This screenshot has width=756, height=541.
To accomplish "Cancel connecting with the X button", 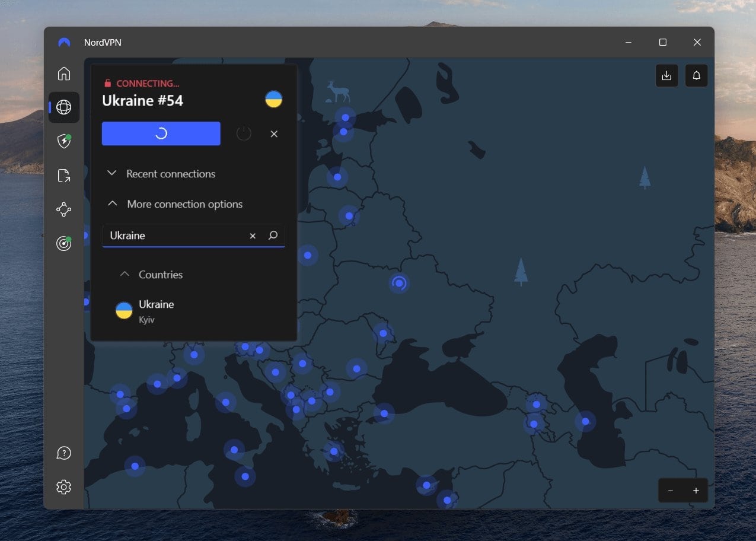I will (x=274, y=133).
